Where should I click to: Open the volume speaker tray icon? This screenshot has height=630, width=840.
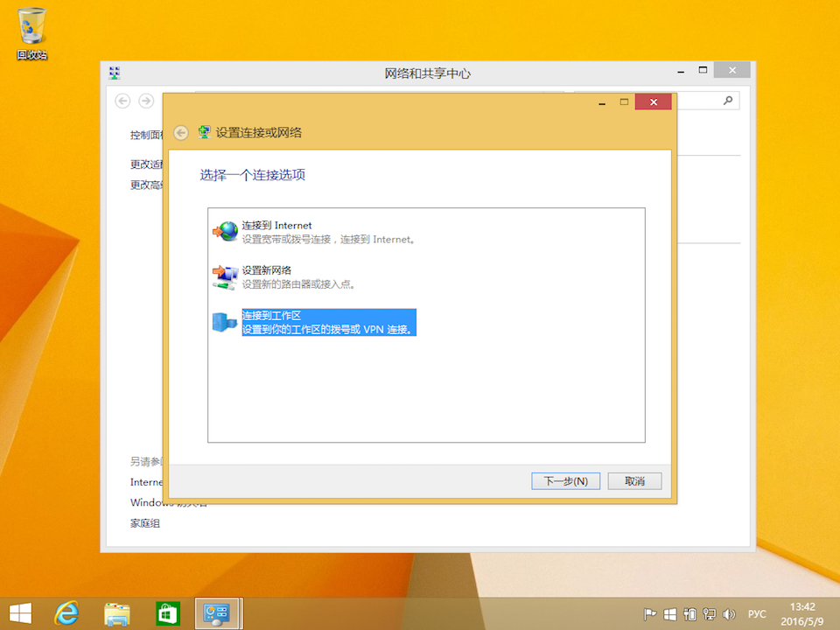coord(729,614)
